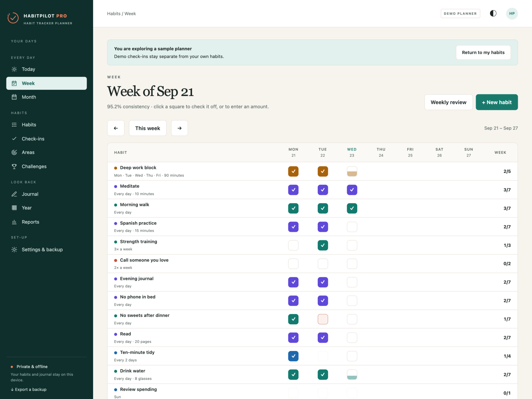Screen dimensions: 532x399
Task: Go to next week arrow
Action: 180,128
